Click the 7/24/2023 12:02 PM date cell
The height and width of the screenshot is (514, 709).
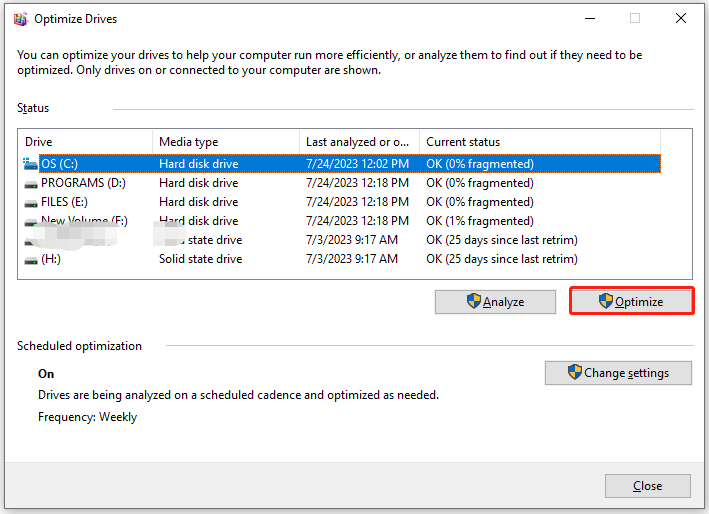(357, 164)
